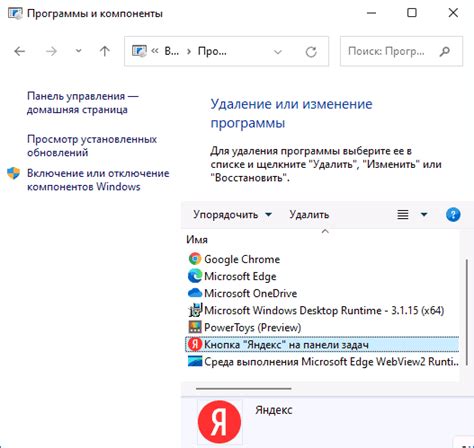The width and height of the screenshot is (474, 448).
Task: Click the refresh icon in address bar
Action: 311,52
